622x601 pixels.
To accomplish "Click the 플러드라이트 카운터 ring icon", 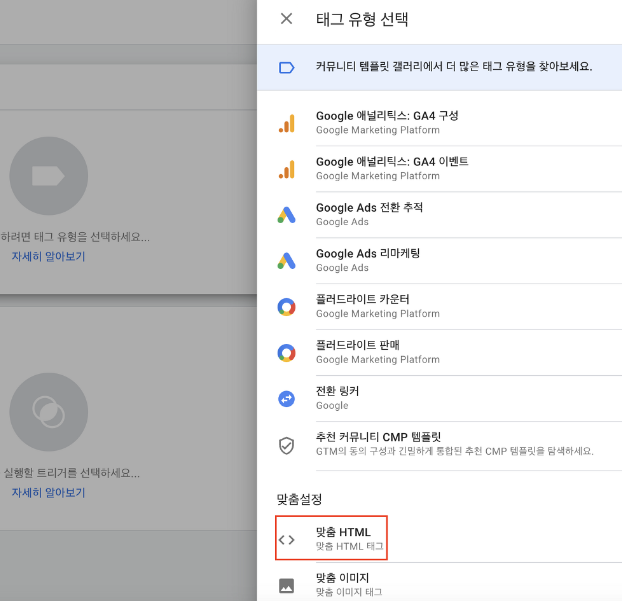I will 286,307.
